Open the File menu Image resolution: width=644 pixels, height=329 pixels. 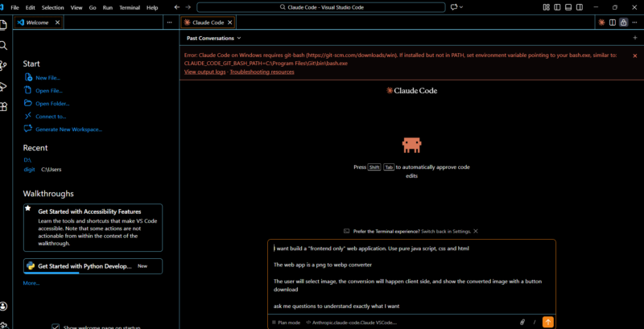(14, 7)
